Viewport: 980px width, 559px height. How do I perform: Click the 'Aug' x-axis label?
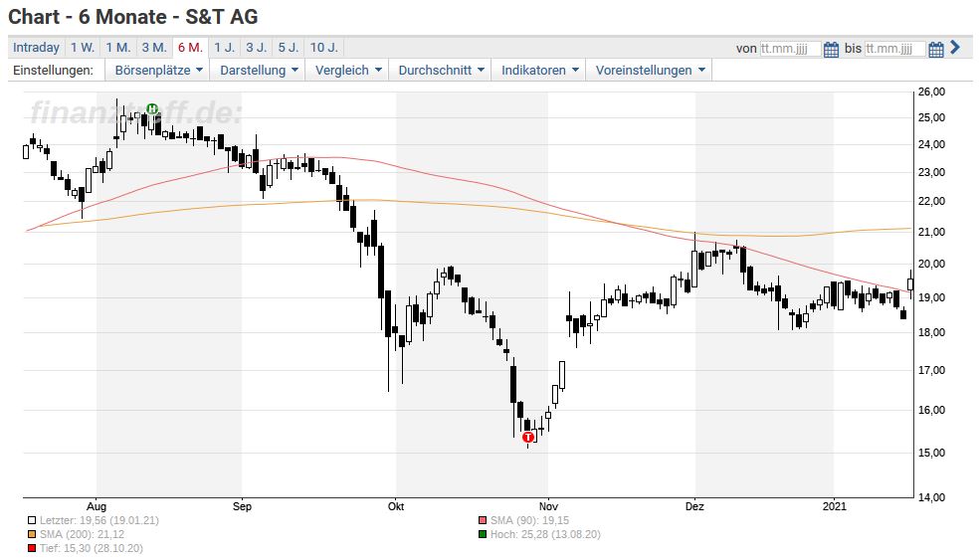(97, 506)
